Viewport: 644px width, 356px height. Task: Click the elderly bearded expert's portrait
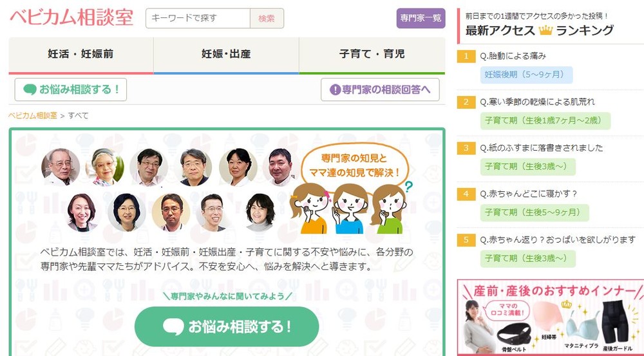pos(61,167)
